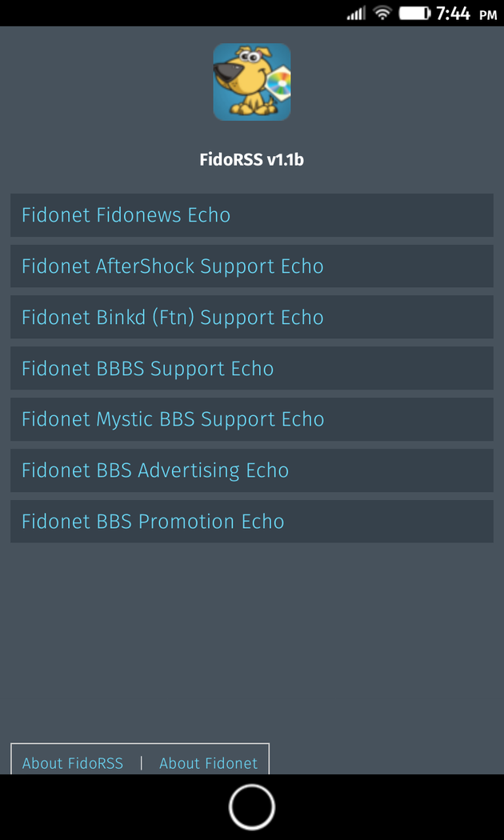
Task: Open Fidonet BBS Advertising Echo
Action: (x=154, y=470)
